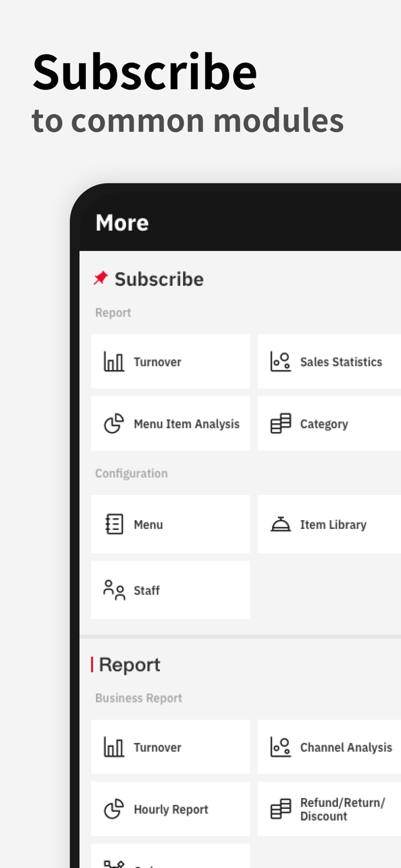Click the Business Report subheading

coord(138,698)
